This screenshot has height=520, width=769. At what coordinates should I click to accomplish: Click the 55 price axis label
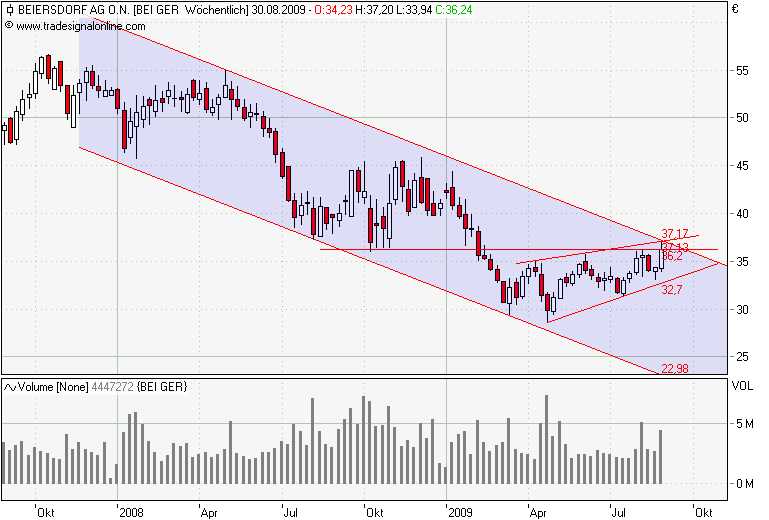coord(742,71)
